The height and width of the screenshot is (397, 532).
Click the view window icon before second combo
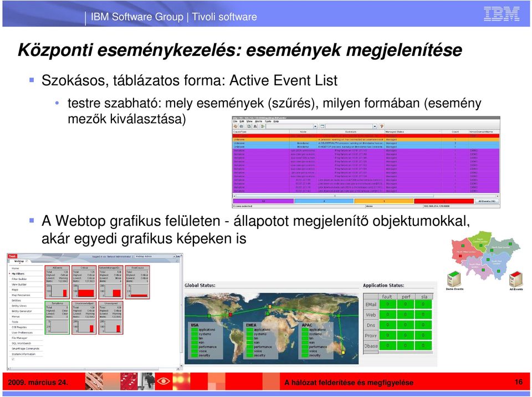coord(323,126)
